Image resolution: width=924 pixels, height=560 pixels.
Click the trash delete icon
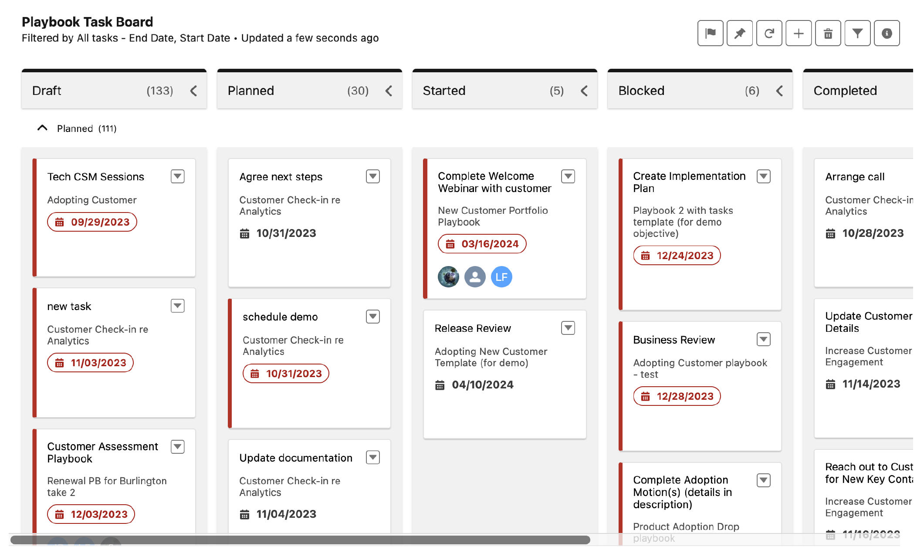click(828, 33)
